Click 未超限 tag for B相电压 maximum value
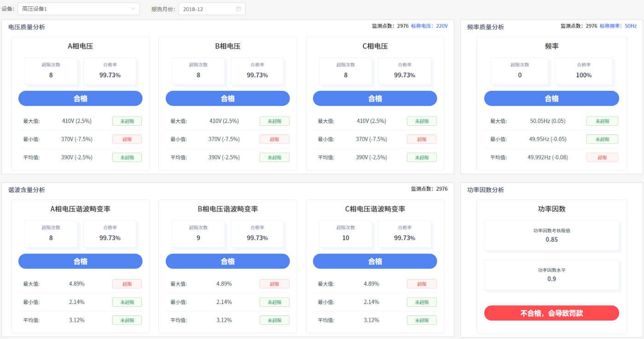 (x=274, y=121)
